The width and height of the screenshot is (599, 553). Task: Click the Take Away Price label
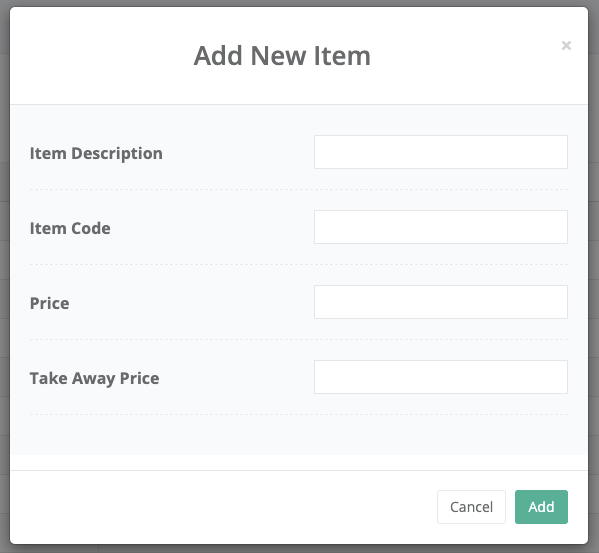point(95,378)
